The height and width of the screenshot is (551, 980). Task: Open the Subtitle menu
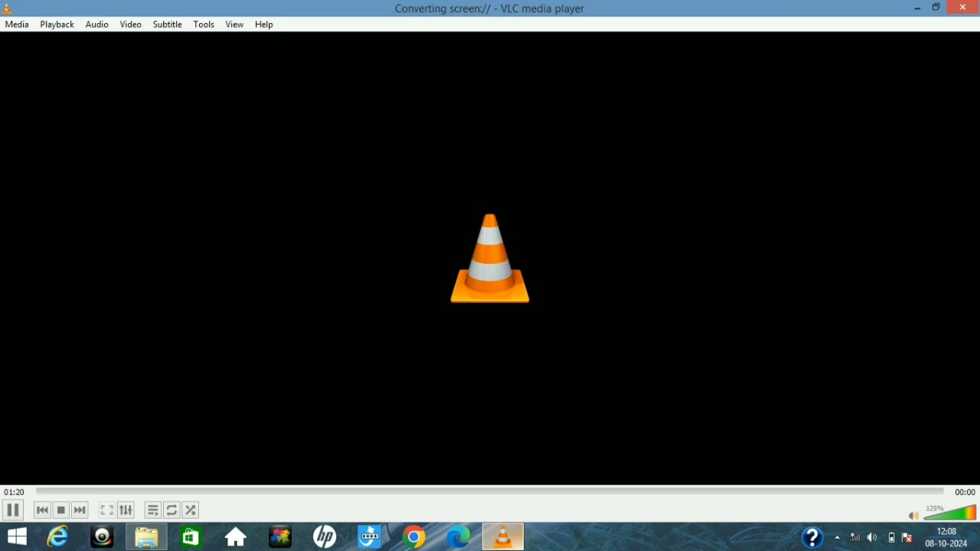point(168,24)
